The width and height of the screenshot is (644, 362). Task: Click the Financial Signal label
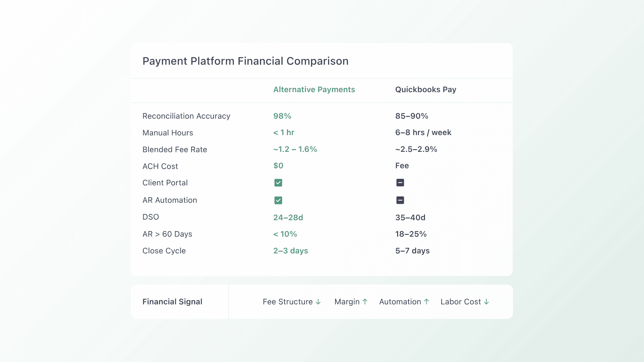click(x=172, y=302)
